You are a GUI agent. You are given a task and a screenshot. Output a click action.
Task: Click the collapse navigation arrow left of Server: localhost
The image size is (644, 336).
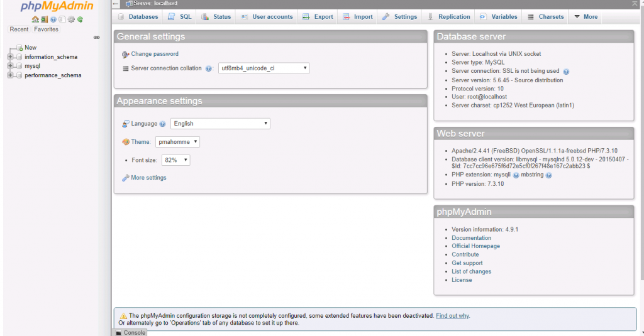click(116, 4)
